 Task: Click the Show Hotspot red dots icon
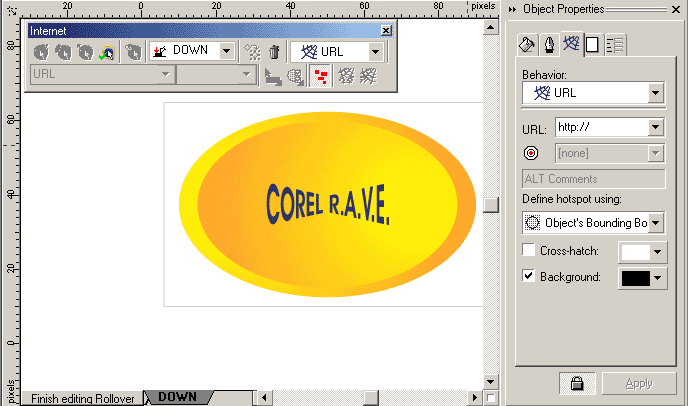(320, 76)
